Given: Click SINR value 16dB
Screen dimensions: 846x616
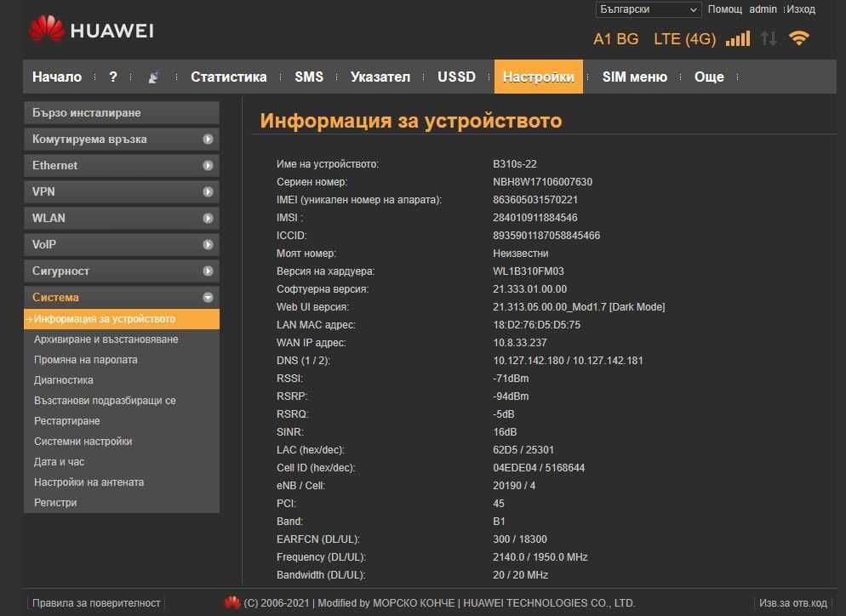Looking at the screenshot, I should 505,432.
